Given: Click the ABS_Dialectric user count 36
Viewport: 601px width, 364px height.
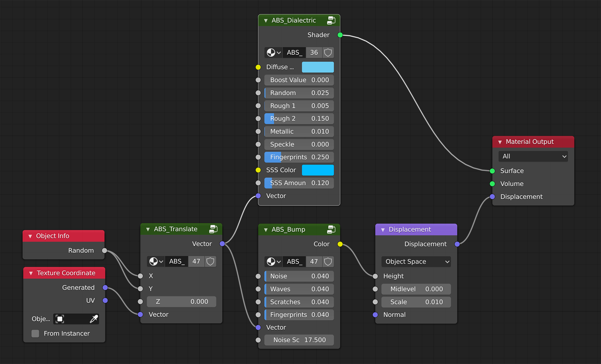Looking at the screenshot, I should [314, 53].
